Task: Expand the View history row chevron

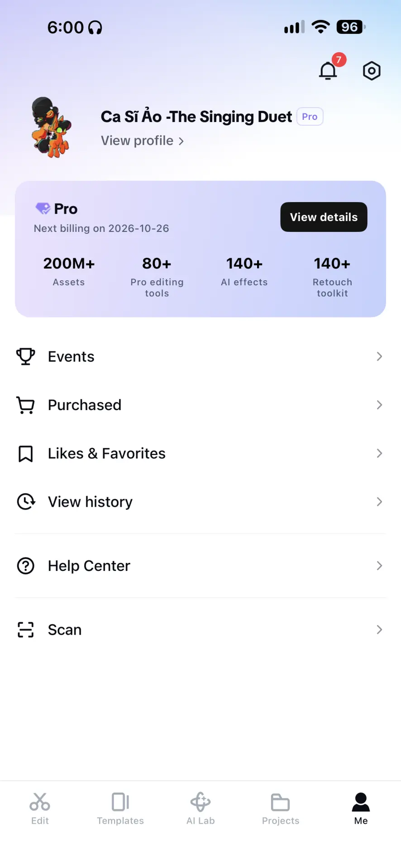Action: pos(379,502)
